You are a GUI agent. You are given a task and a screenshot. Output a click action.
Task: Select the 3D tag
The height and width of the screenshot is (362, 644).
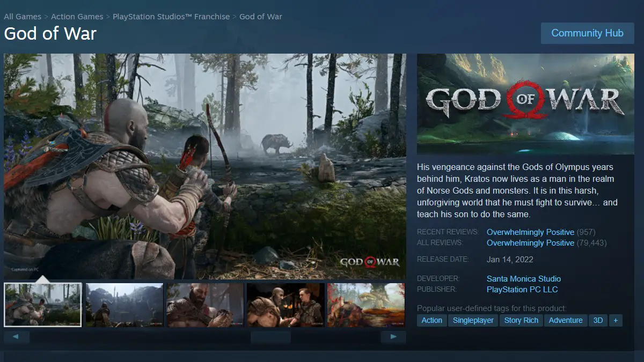[x=598, y=321]
